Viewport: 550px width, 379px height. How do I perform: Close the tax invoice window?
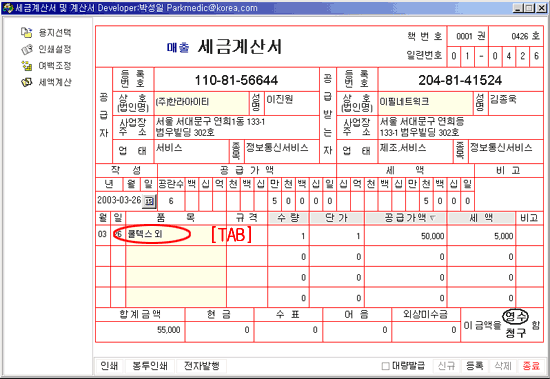[541, 8]
